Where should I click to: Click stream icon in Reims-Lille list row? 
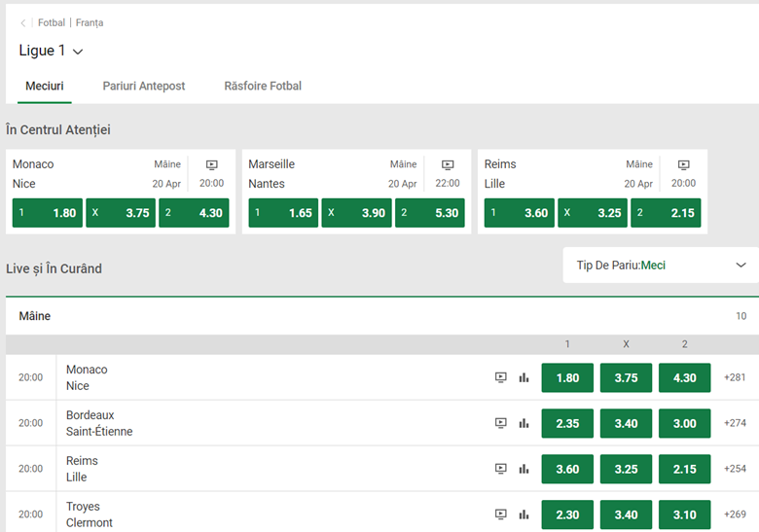coord(501,468)
